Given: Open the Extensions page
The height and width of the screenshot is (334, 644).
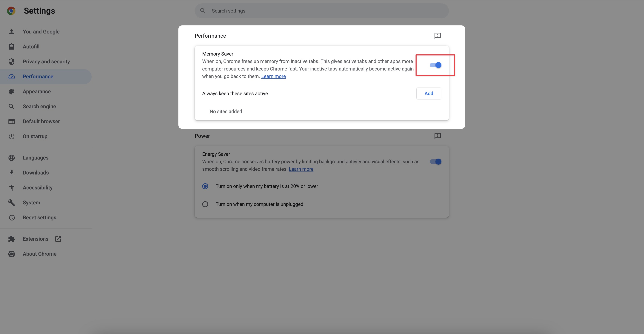Looking at the screenshot, I should 36,239.
